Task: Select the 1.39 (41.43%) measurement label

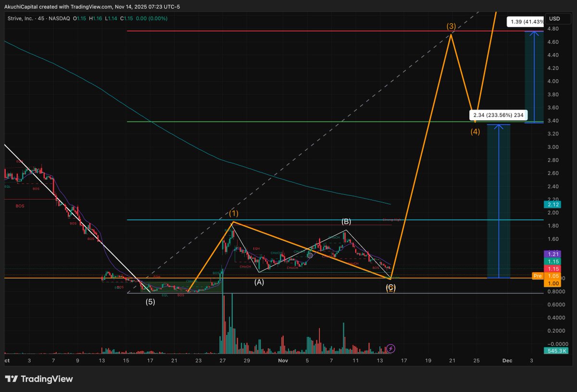Action: pyautogui.click(x=523, y=21)
